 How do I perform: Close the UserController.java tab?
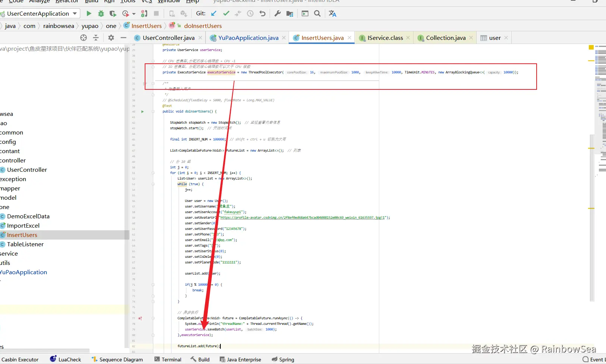pyautogui.click(x=200, y=38)
